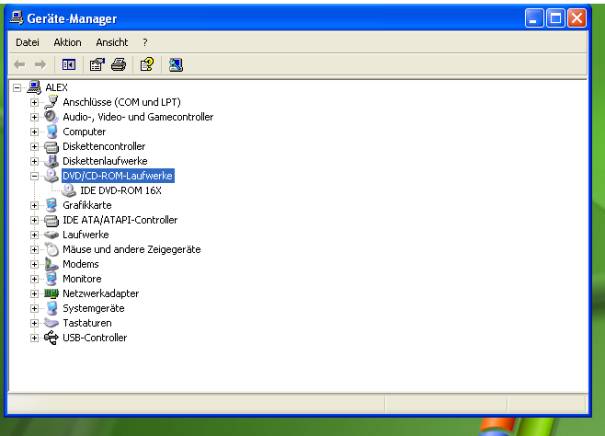
Task: Click the IDE DVD-ROM 16X device icon
Action: [69, 188]
